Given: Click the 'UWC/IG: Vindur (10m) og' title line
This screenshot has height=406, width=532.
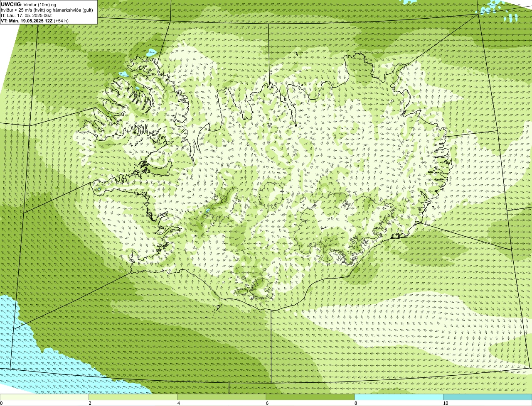Looking at the screenshot, I should (x=28, y=4).
